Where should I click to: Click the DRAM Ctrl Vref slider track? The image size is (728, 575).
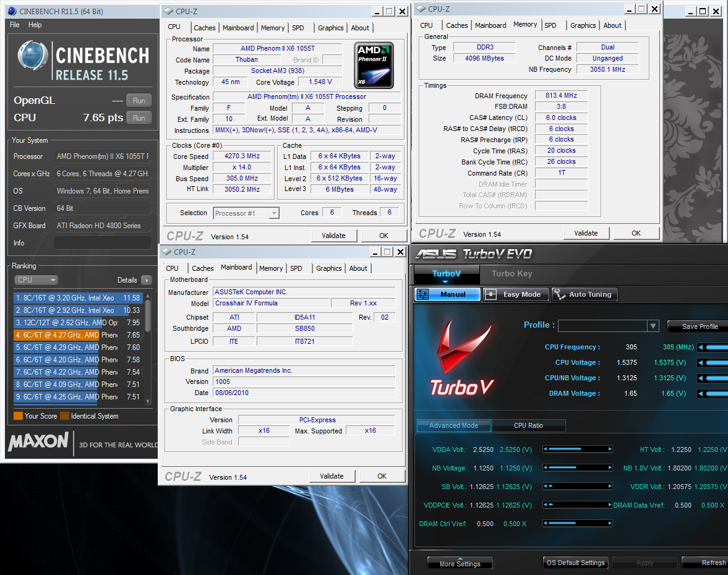pyautogui.click(x=578, y=524)
